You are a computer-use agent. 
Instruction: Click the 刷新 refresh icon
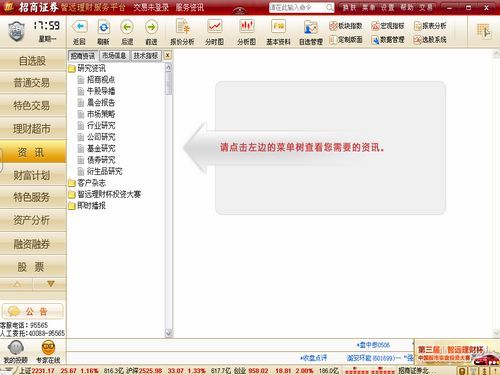coord(103,27)
